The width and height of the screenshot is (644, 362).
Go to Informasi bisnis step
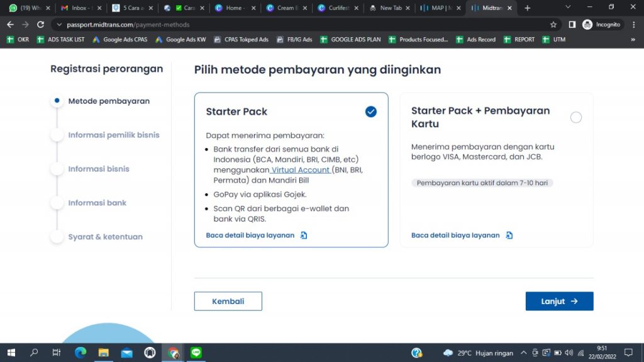99,169
